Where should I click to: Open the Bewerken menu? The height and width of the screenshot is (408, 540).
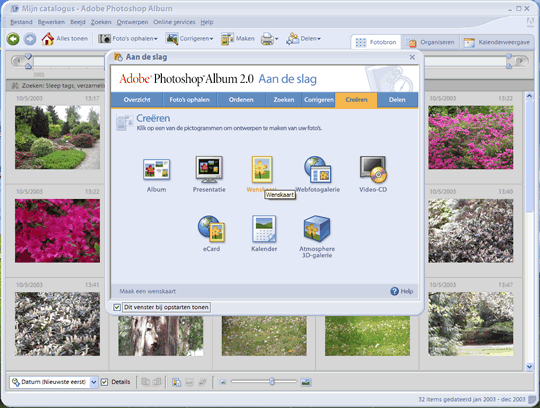(51, 22)
